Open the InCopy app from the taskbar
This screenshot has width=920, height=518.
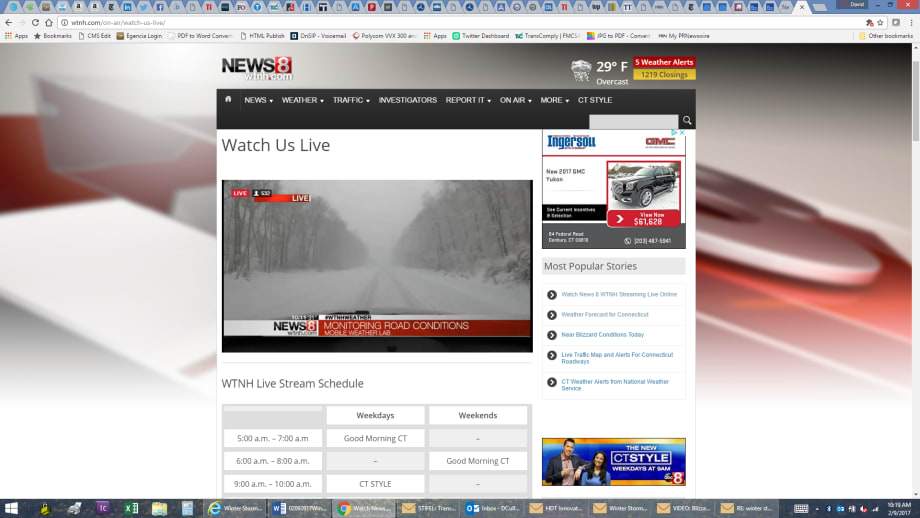click(103, 508)
